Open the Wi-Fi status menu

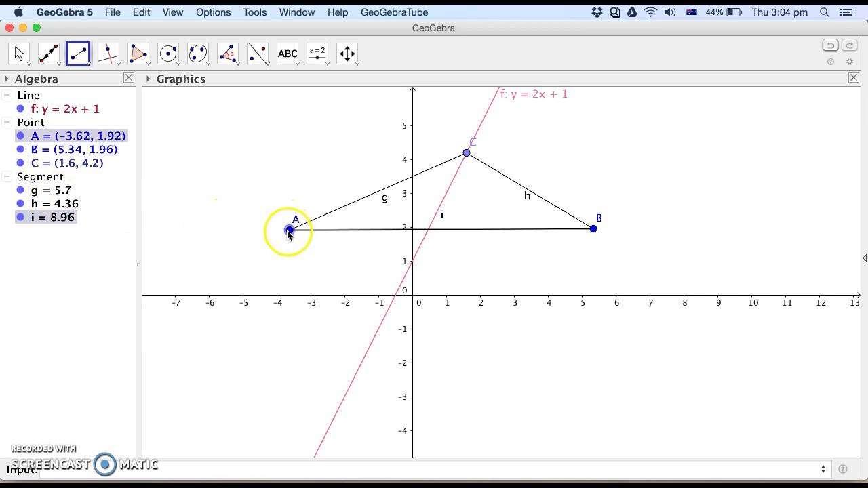(x=650, y=12)
